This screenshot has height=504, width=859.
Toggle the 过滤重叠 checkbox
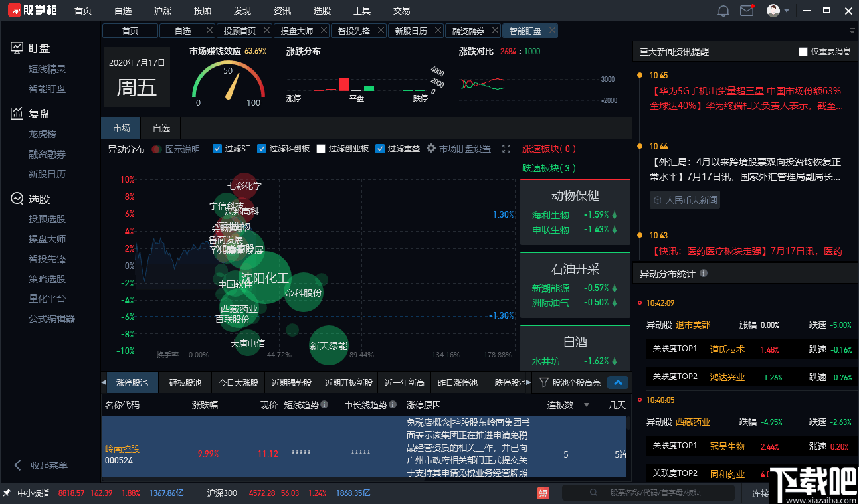tap(380, 149)
